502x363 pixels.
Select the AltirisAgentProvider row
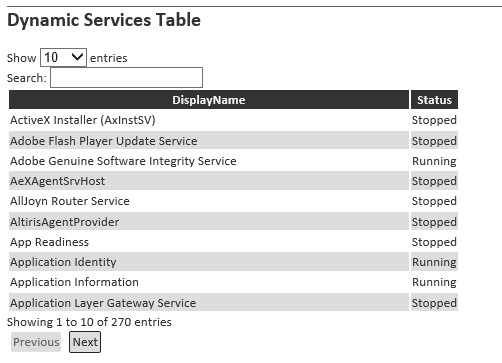click(233, 222)
